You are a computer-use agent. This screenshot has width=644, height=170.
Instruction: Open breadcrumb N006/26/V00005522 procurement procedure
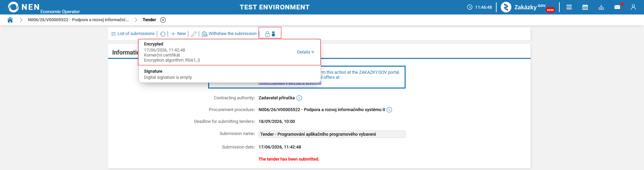(x=78, y=20)
